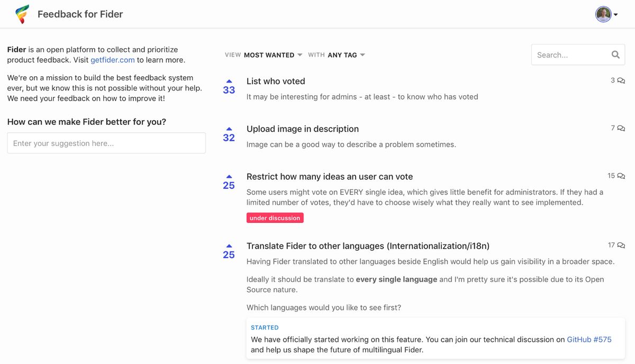635x364 pixels.
Task: Click the comment icon showing 15 comments
Action: click(620, 175)
